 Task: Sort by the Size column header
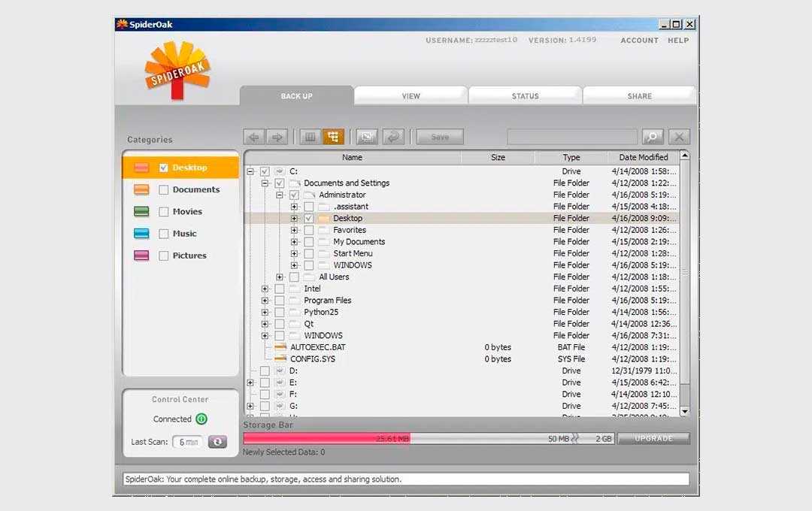click(498, 157)
